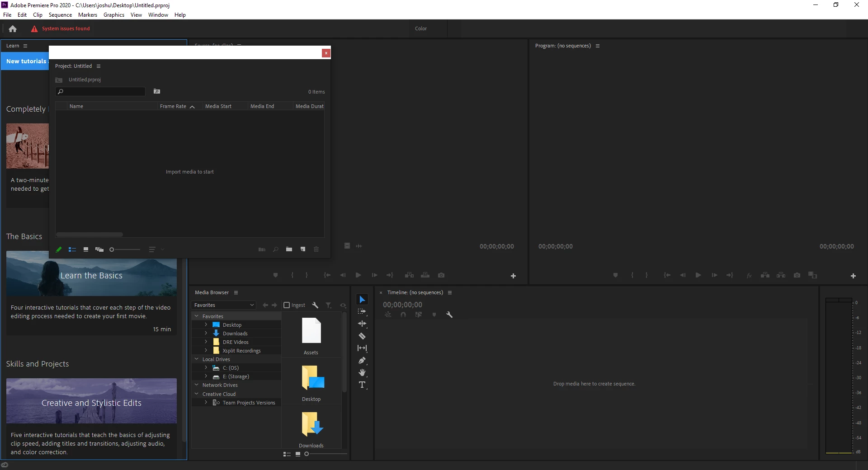Click the Lift icon in Program monitor
Screen dimensions: 868x470
tap(765, 275)
